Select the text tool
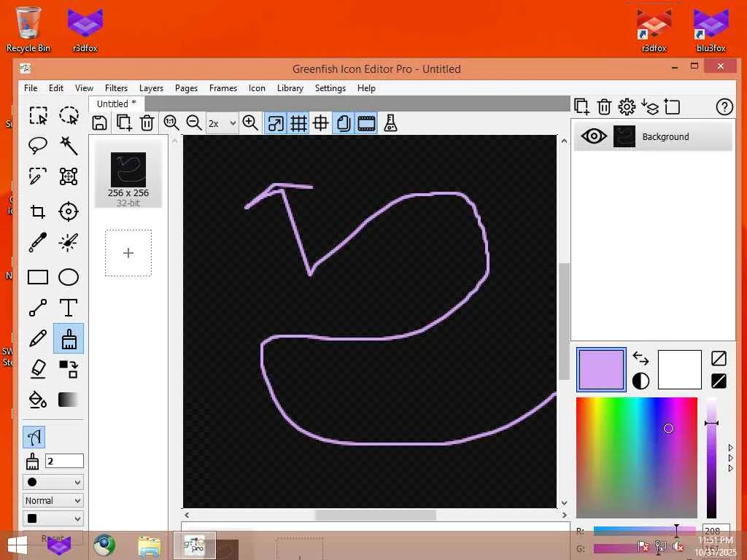Image resolution: width=747 pixels, height=560 pixels. pyautogui.click(x=69, y=308)
